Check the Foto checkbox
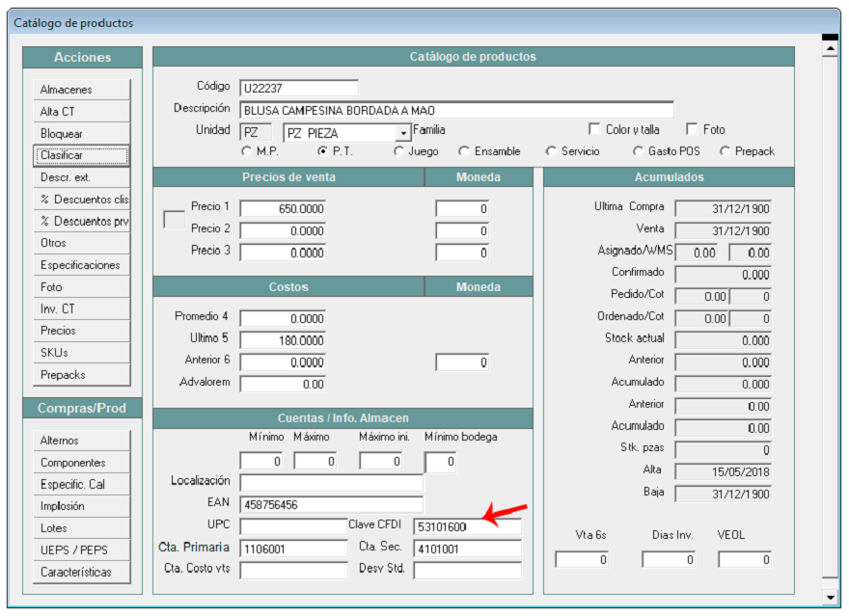This screenshot has width=849, height=616. tap(692, 129)
